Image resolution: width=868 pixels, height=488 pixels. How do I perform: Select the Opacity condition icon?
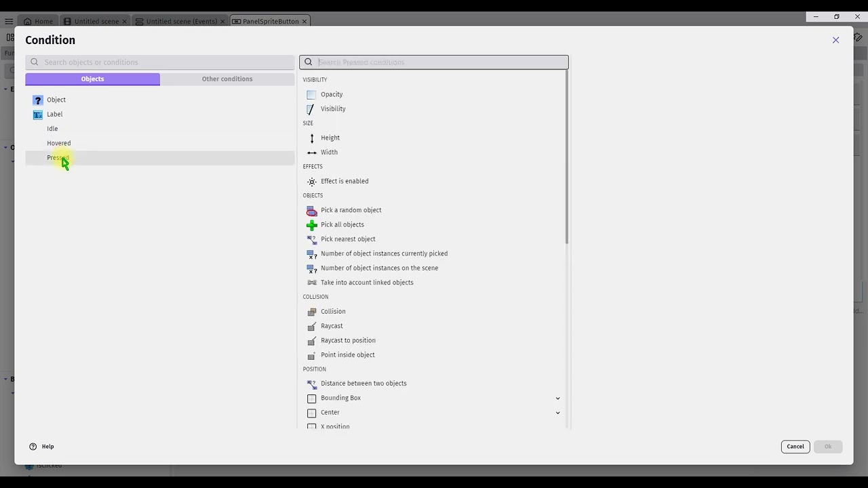311,95
